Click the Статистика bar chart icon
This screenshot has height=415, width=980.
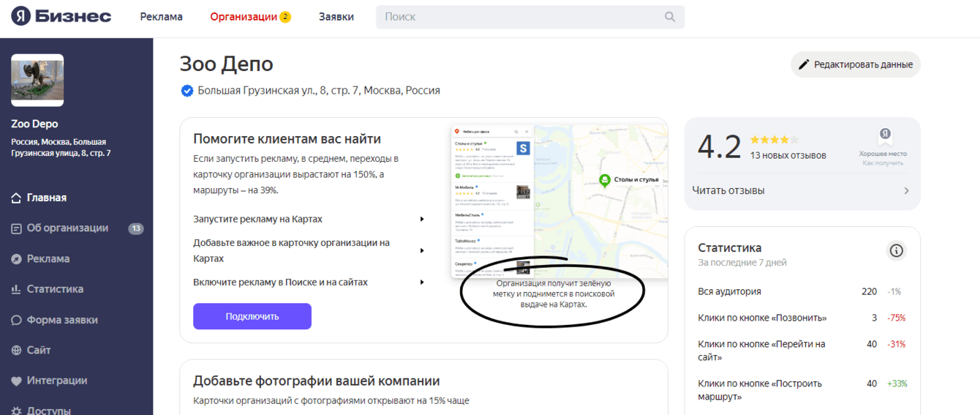[x=16, y=289]
